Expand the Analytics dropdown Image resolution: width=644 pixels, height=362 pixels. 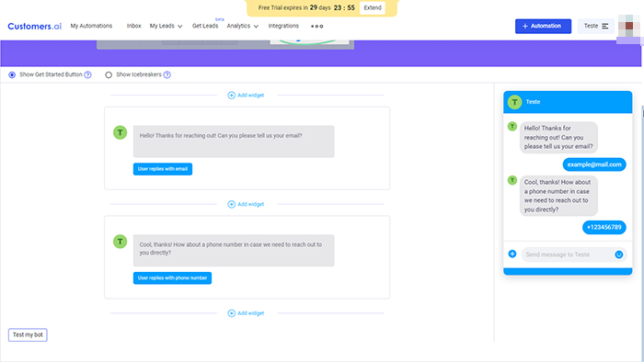(242, 26)
